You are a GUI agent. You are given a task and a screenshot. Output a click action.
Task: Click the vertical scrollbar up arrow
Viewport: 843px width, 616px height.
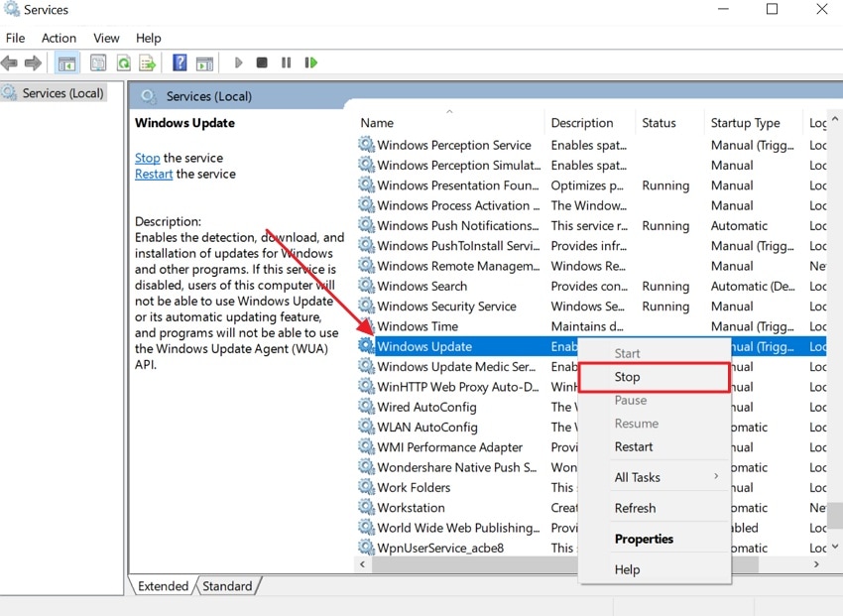pos(834,119)
